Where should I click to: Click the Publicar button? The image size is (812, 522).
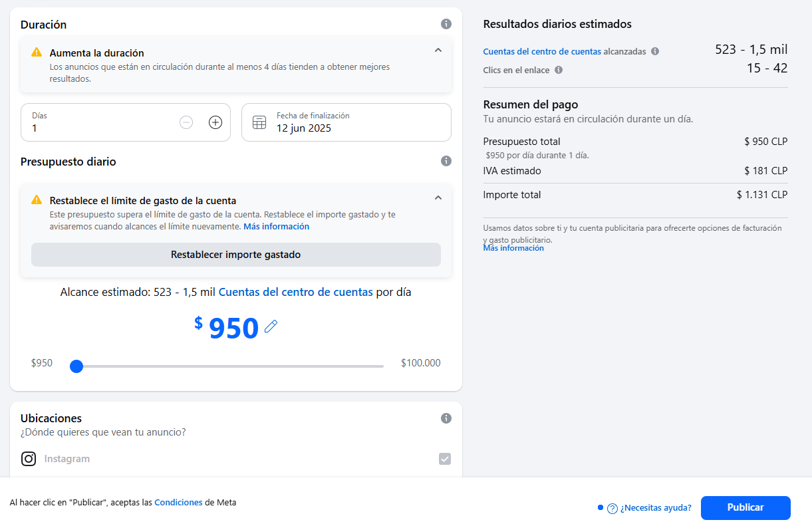point(745,507)
